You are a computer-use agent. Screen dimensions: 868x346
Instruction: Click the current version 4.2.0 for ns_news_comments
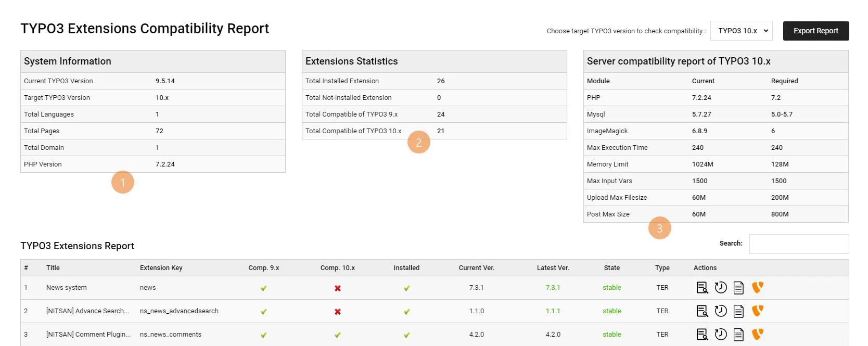pyautogui.click(x=477, y=335)
